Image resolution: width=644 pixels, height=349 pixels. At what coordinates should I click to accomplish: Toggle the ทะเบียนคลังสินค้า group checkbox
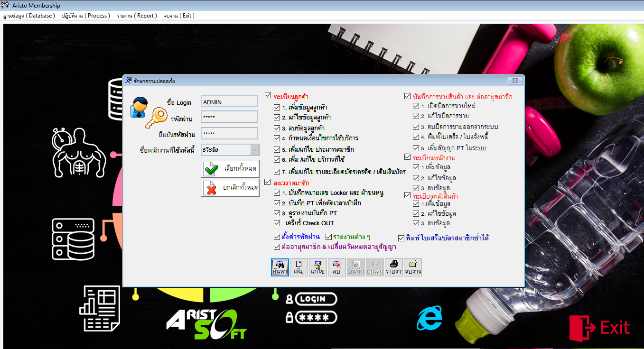point(408,195)
